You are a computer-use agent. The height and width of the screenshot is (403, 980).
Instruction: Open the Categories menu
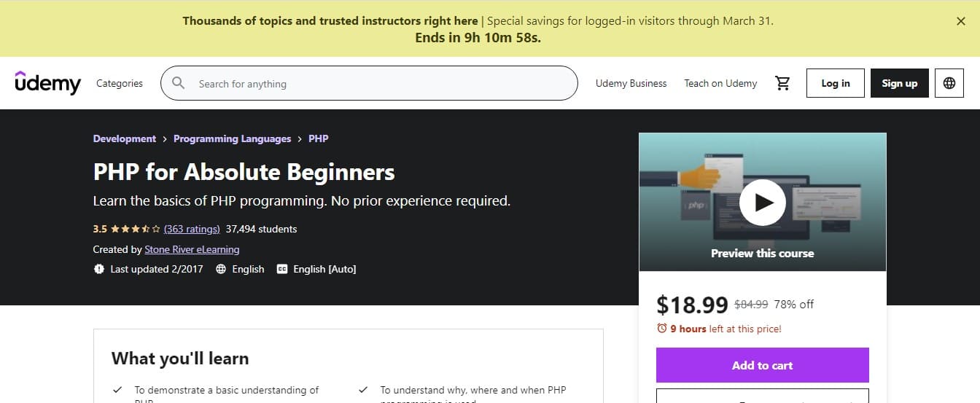click(120, 83)
